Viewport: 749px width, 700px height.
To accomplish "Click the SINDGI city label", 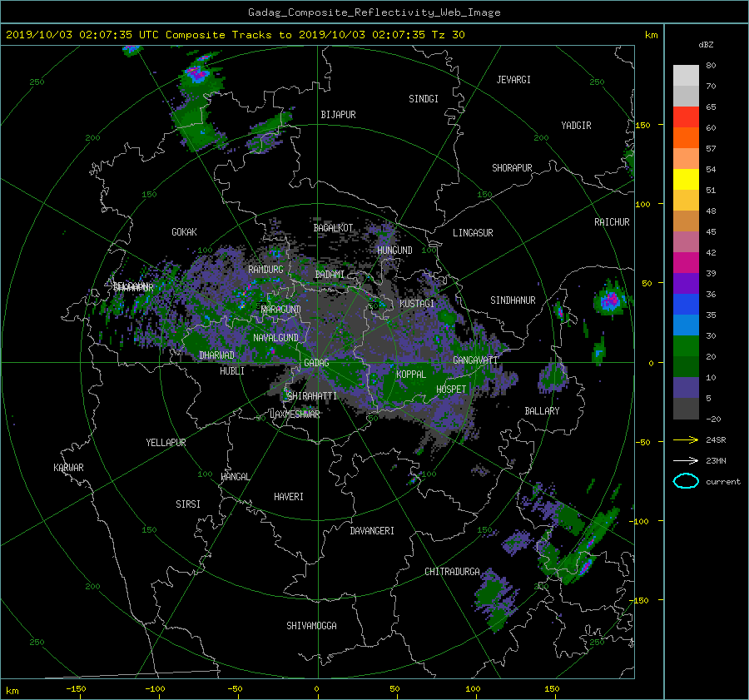I will (x=424, y=99).
